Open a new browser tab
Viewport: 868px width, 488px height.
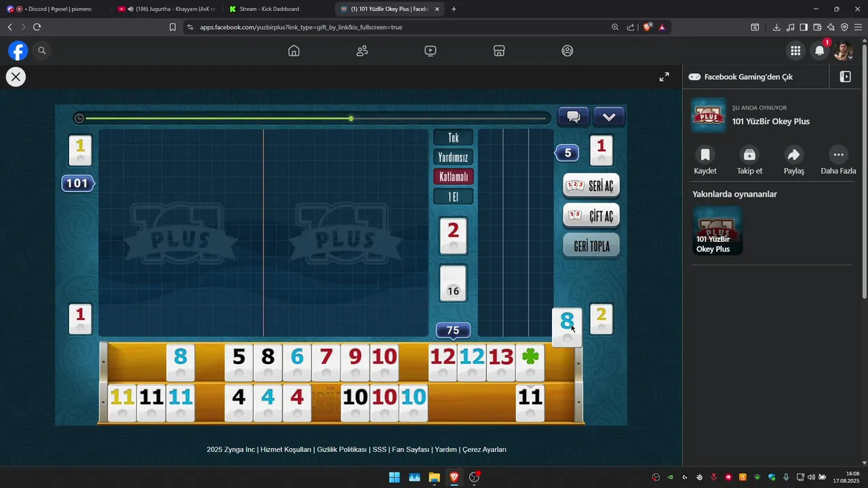[x=454, y=9]
